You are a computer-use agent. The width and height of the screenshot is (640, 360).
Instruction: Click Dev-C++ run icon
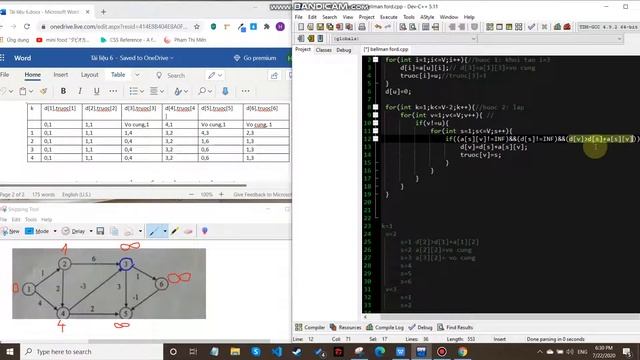[499, 27]
